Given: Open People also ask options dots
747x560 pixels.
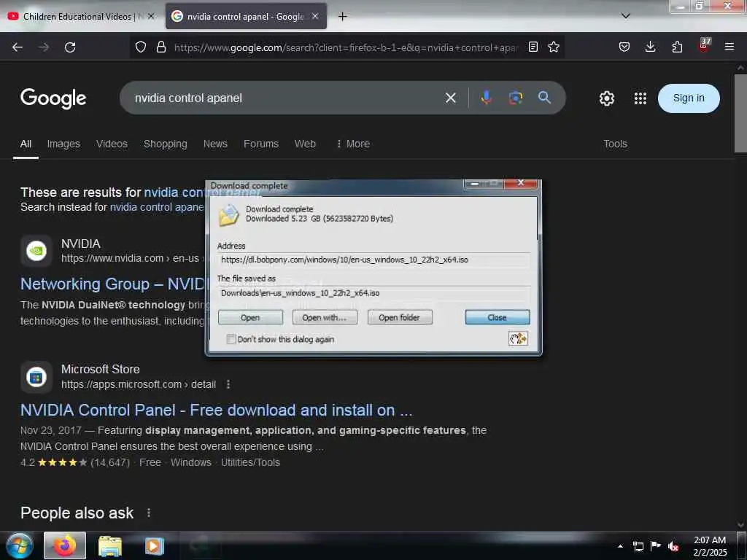Looking at the screenshot, I should pos(149,513).
